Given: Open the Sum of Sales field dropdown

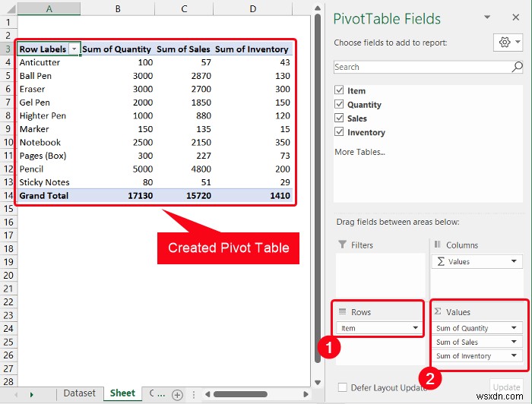Looking at the screenshot, I should click(514, 342).
